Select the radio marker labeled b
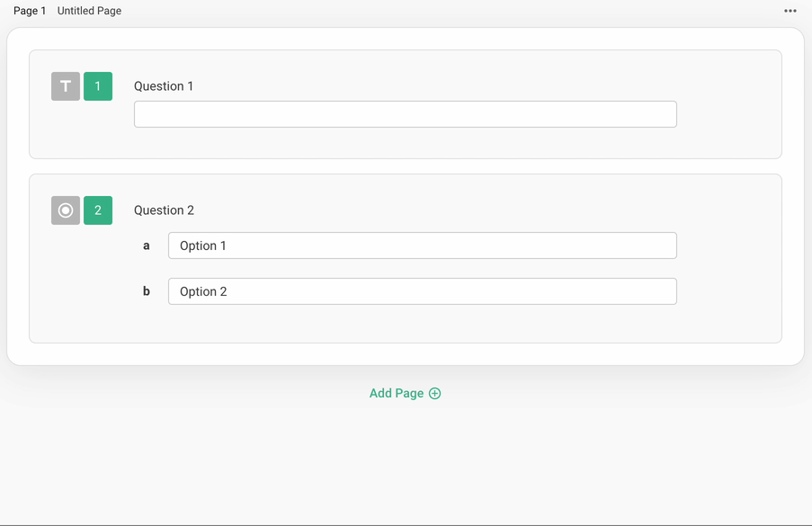 tap(147, 290)
